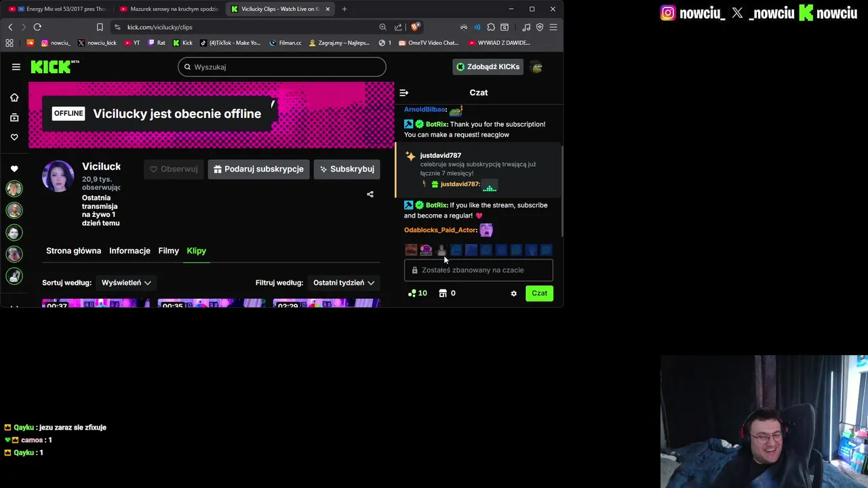
Task: Collapse the chat panel with arrow icon
Action: pyautogui.click(x=404, y=93)
